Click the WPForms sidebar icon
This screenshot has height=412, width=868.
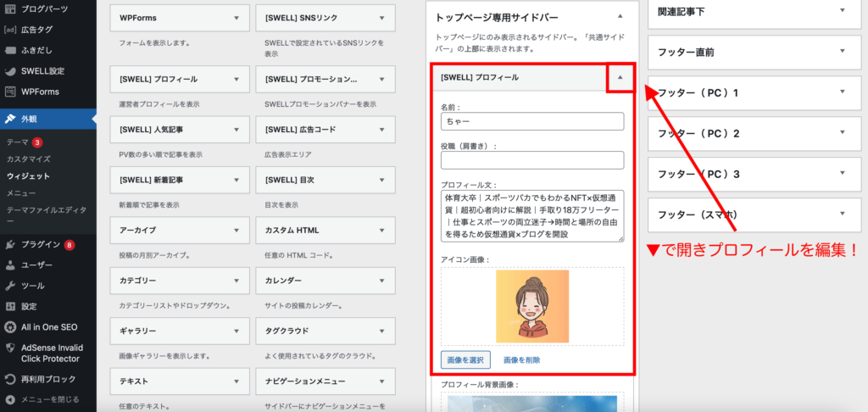point(9,92)
